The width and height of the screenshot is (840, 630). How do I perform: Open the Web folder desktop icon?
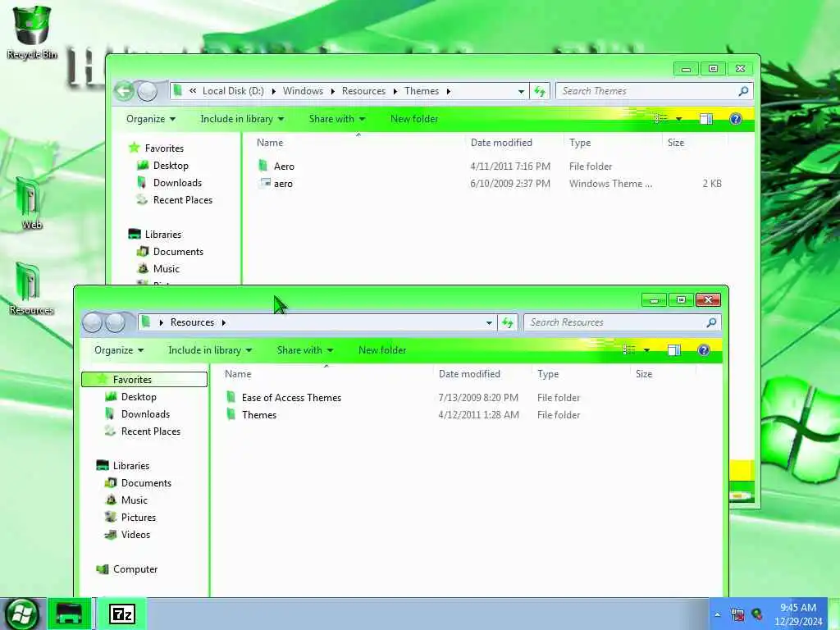point(30,203)
